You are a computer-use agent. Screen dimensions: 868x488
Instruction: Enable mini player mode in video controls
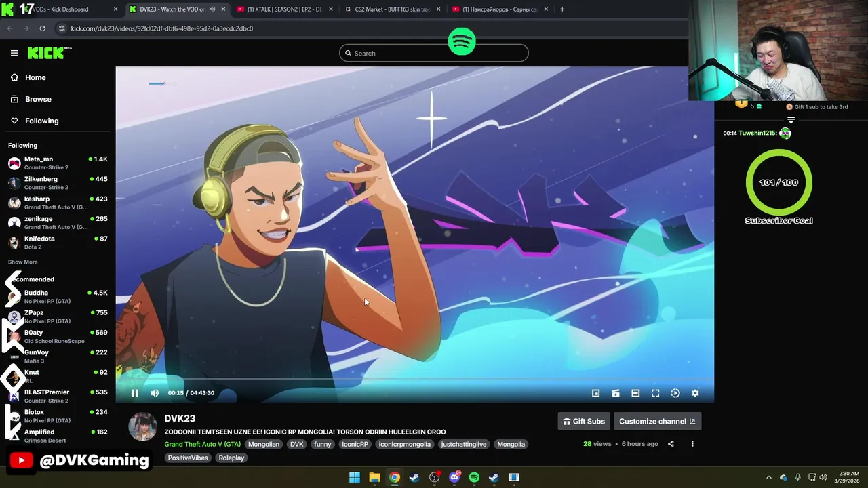[x=595, y=393]
